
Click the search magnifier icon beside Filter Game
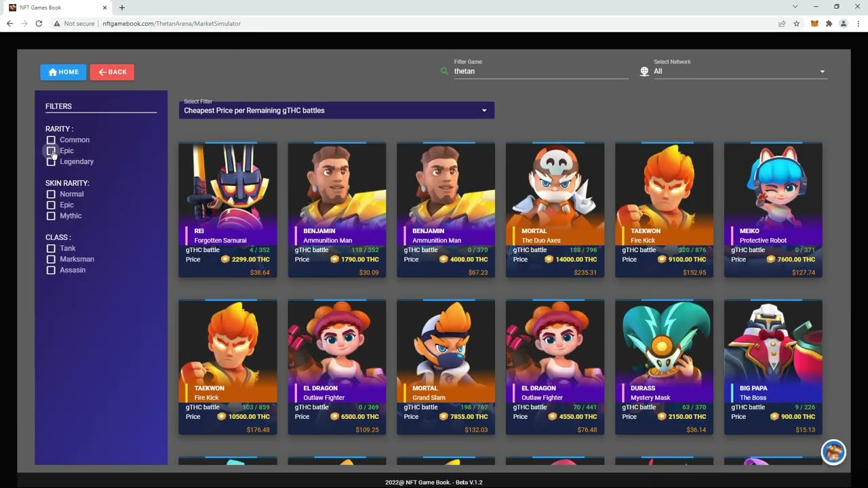pyautogui.click(x=444, y=70)
